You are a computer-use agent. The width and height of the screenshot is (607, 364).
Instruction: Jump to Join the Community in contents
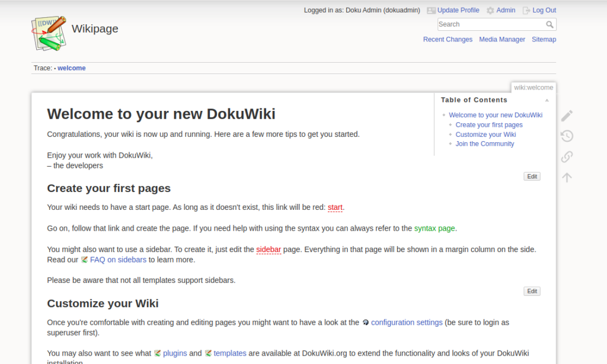485,143
